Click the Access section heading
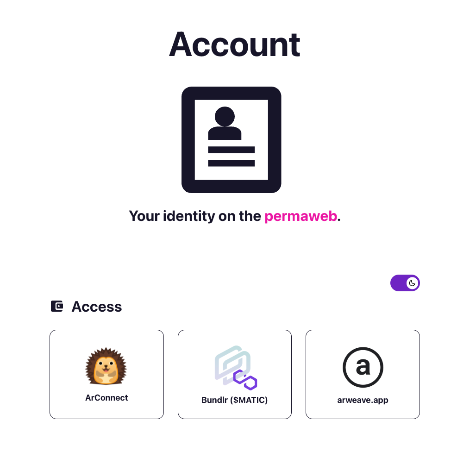This screenshot has height=452, width=476. point(96,306)
